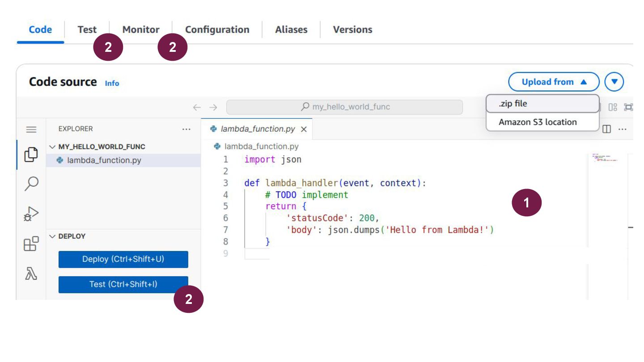Open the round dropdown arrow button beside Upload from
Screen dimensions: 644x362
[x=614, y=82]
